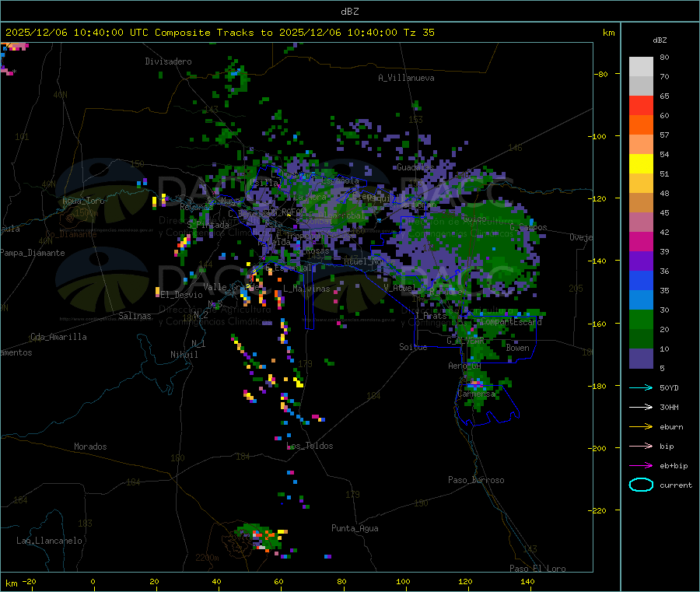Click the Punta_Agua map label
This screenshot has width=700, height=592.
click(x=355, y=528)
